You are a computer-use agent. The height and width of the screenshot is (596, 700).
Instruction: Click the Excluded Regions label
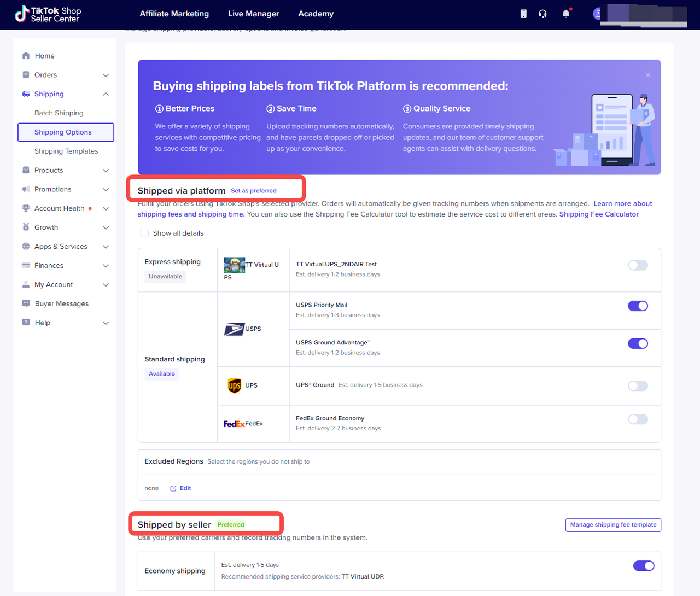(x=174, y=461)
